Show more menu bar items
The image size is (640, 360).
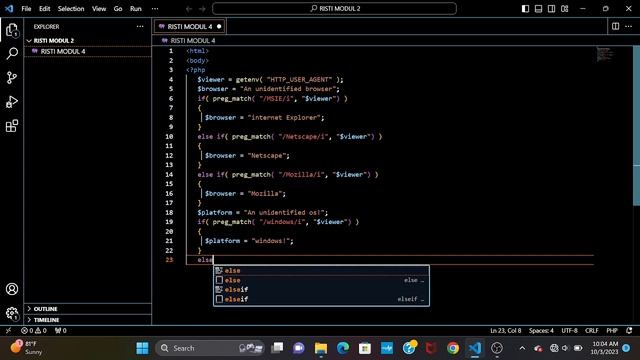tap(155, 9)
